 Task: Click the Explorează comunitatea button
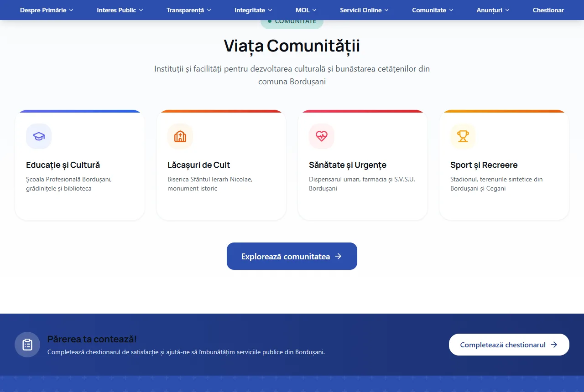coord(292,256)
